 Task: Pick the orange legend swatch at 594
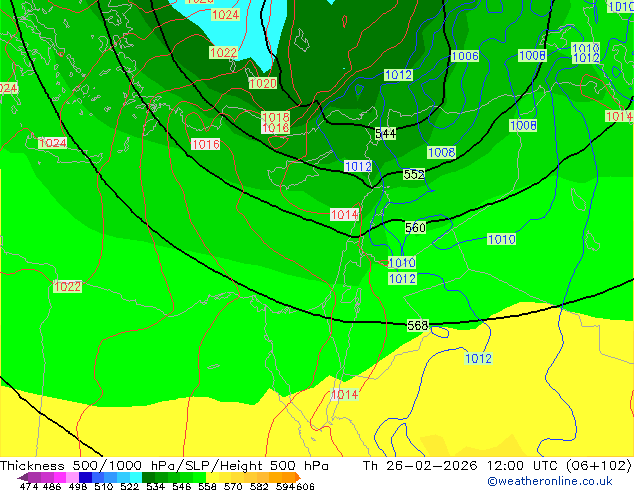289,477
